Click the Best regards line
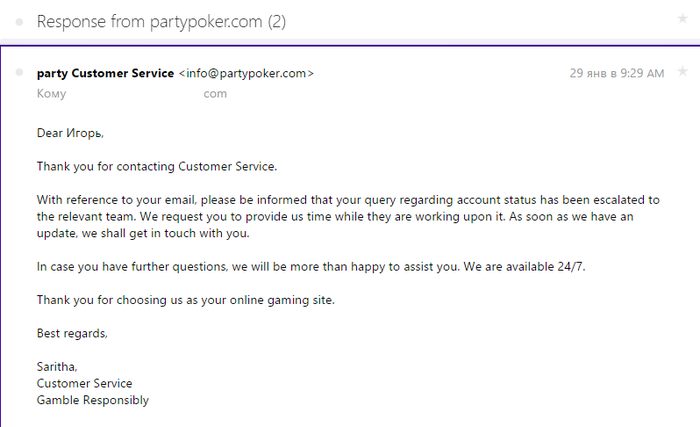This screenshot has height=427, width=700. pos(71,333)
